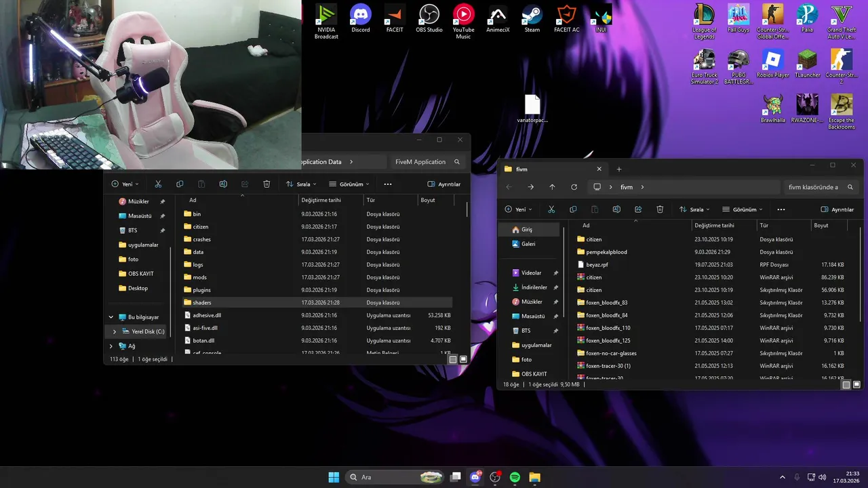This screenshot has width=868, height=488.
Task: Select the Steam desktop icon
Action: (x=532, y=19)
